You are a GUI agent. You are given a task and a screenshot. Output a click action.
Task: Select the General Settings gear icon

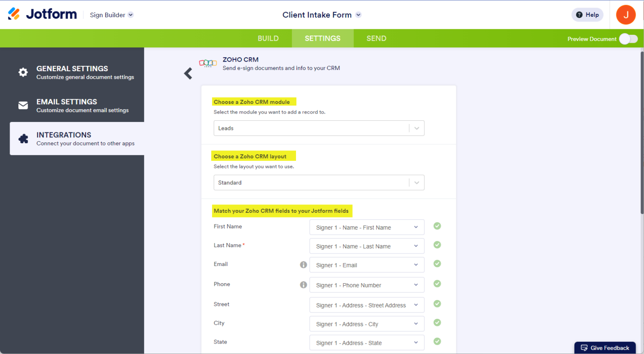23,72
